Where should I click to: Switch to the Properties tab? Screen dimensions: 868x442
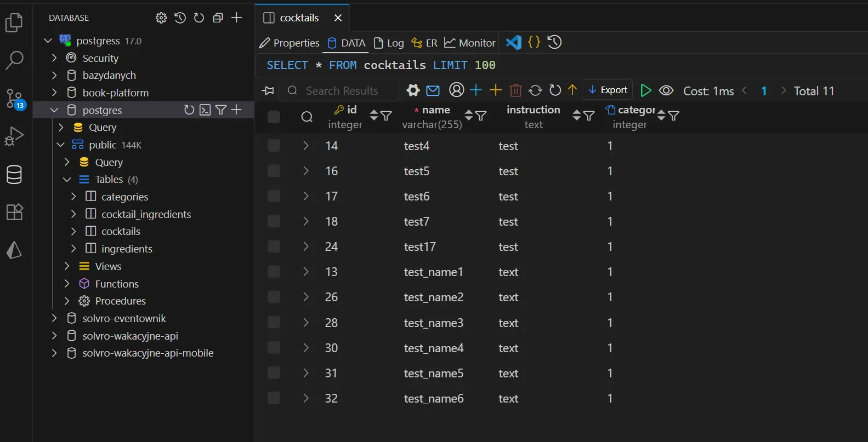(x=290, y=43)
